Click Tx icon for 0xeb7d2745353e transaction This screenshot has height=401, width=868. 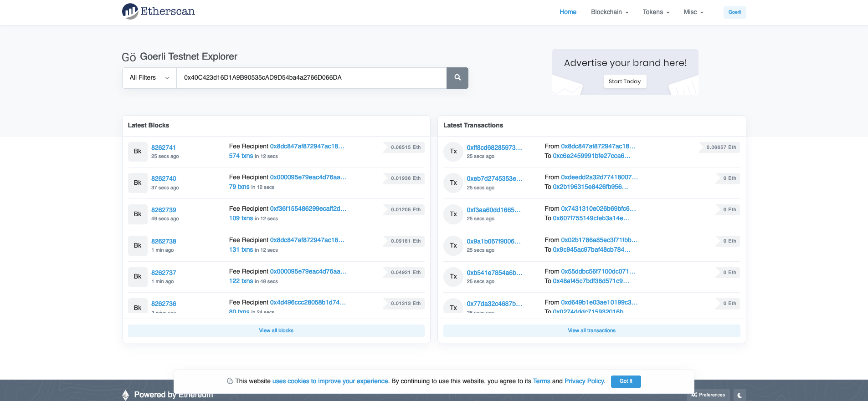453,183
